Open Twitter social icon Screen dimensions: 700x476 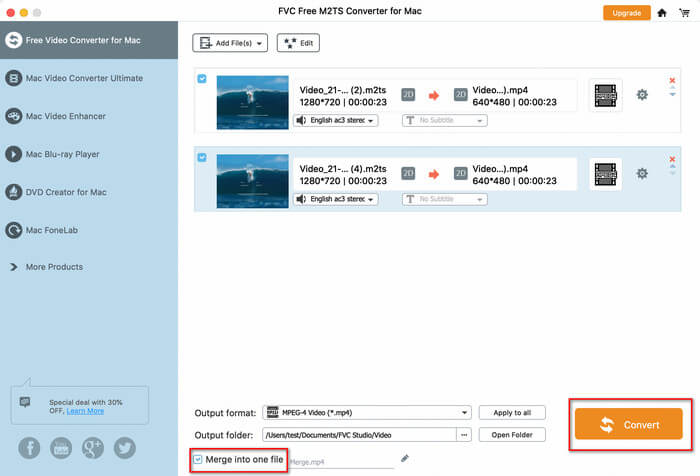(125, 448)
